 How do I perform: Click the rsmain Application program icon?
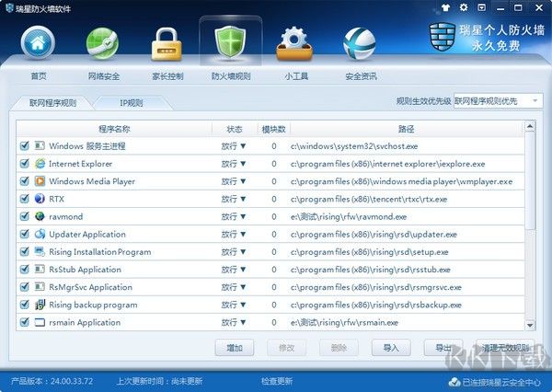(40, 322)
